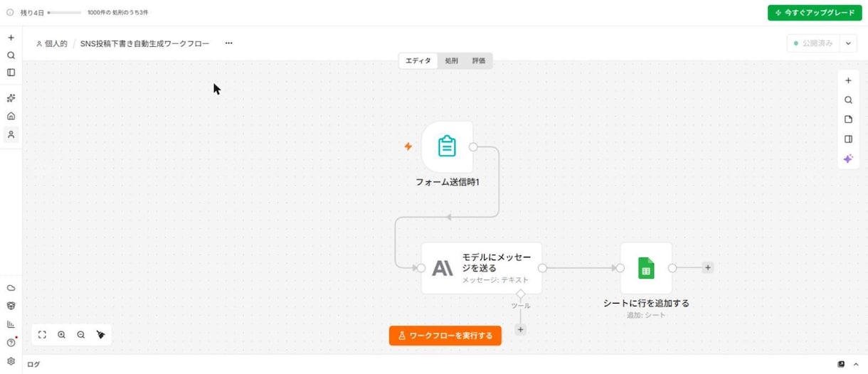Click the info icon beside trial days
The height and width of the screenshot is (374, 868).
(x=10, y=13)
